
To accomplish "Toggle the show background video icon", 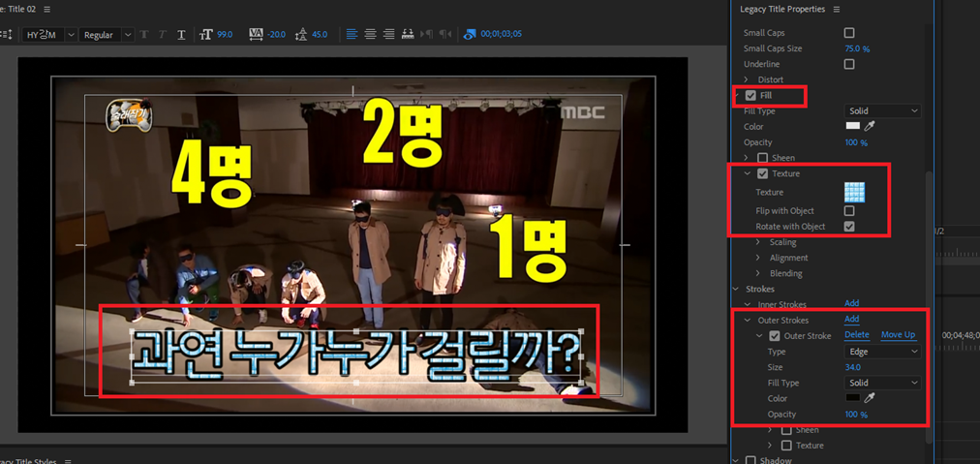I will coord(470,35).
